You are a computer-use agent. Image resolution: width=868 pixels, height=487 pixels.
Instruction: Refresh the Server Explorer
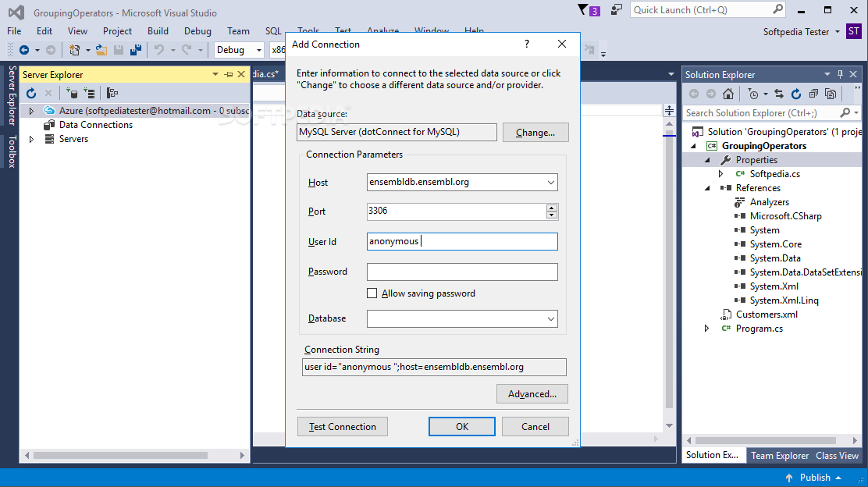pyautogui.click(x=31, y=93)
